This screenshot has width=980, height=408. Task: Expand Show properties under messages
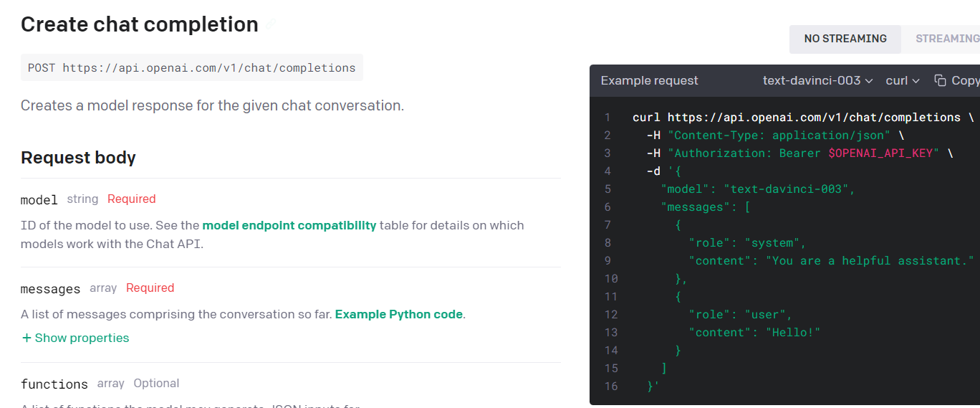point(82,338)
